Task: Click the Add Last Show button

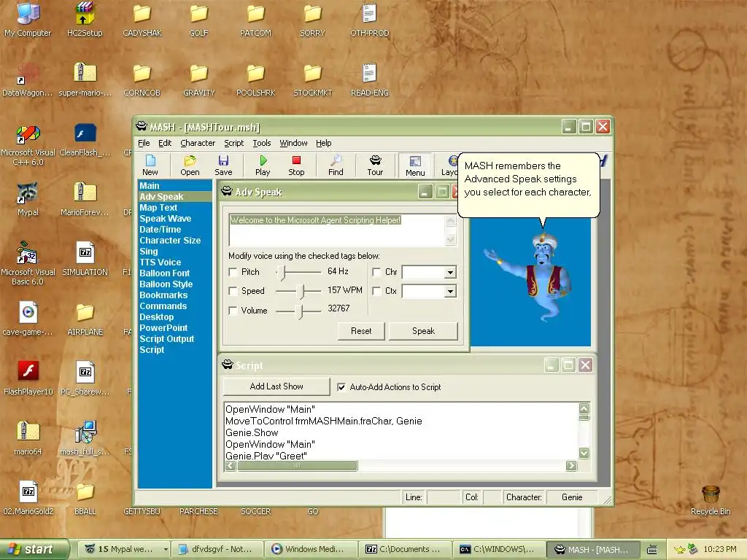Action: click(276, 386)
